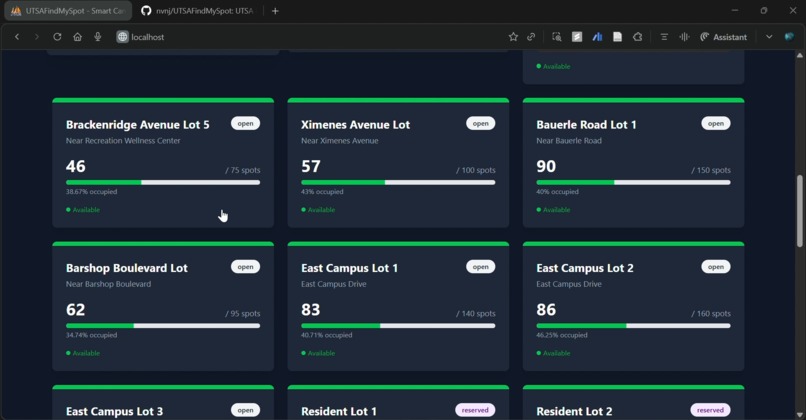Activate the microphone voice icon

tap(98, 37)
